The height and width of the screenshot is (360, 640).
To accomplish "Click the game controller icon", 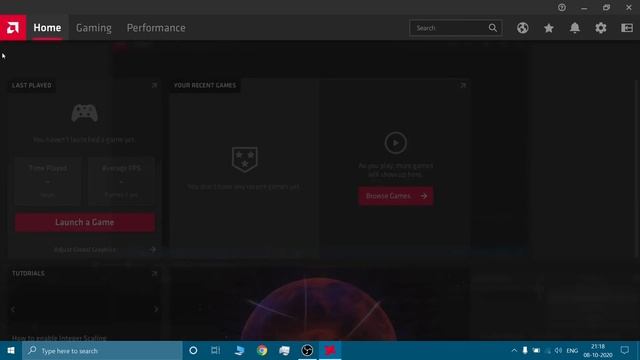I will (x=84, y=113).
